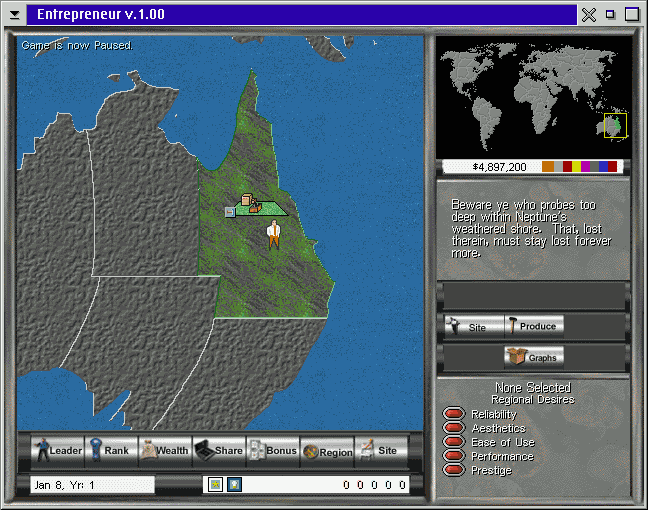Open the Bonus cards panel
The width and height of the screenshot is (648, 510).
(x=273, y=451)
